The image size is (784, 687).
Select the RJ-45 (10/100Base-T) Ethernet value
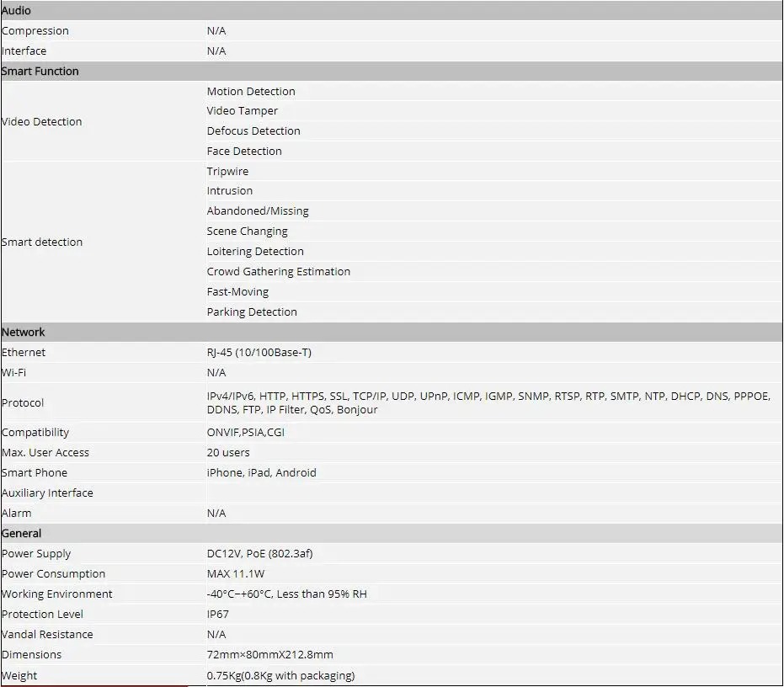pyautogui.click(x=259, y=353)
